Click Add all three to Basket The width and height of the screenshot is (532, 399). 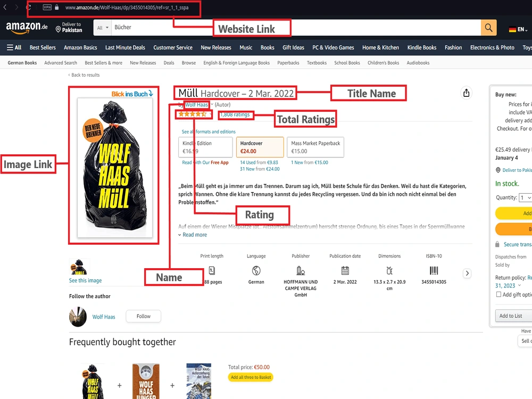[x=251, y=377]
